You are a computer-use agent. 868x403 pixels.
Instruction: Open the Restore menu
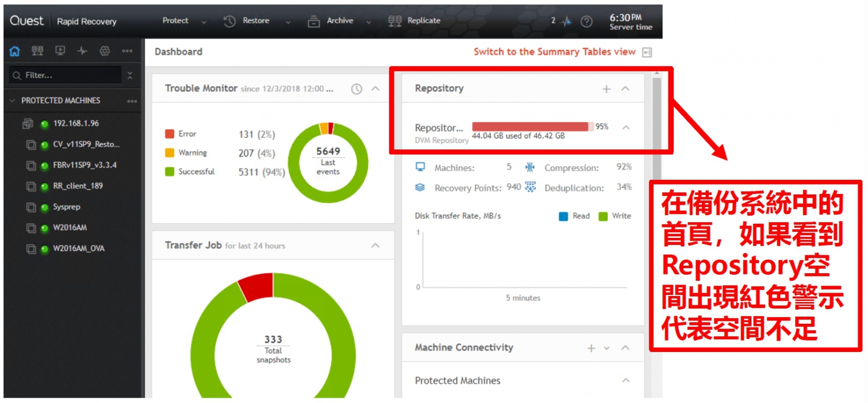256,21
